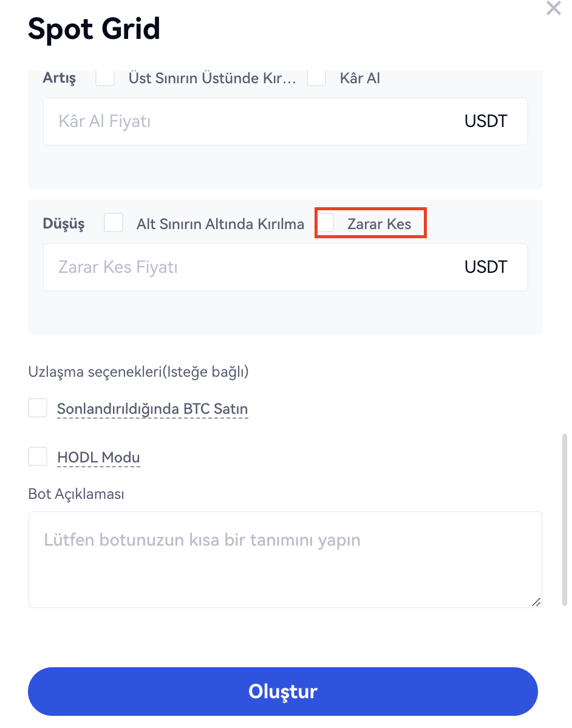Click the bot description text area

(284, 559)
